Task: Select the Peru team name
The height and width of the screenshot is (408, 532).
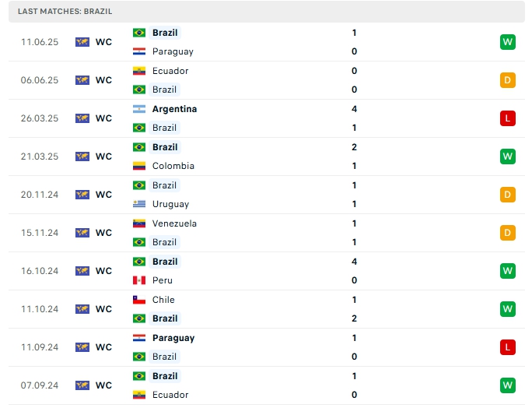Action: click(163, 280)
